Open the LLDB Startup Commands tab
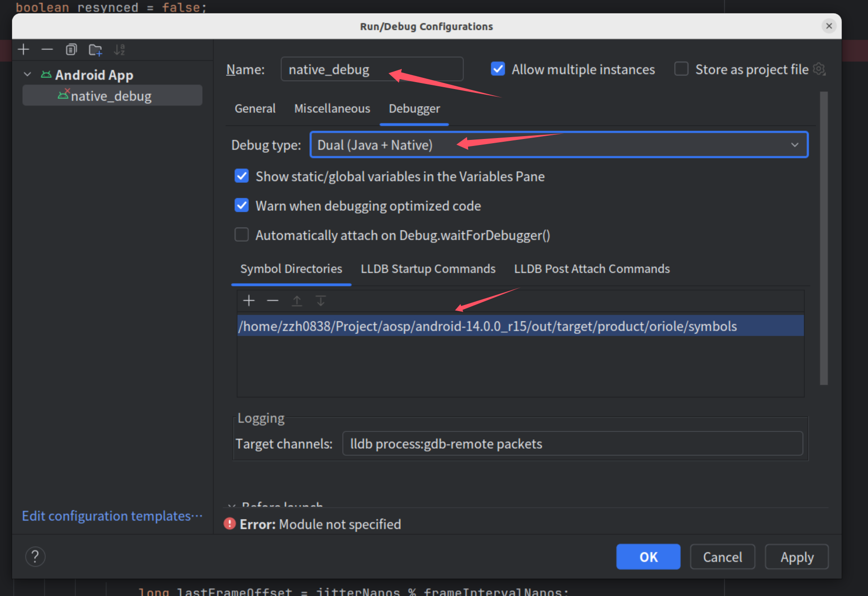Viewport: 868px width, 596px height. pyautogui.click(x=427, y=269)
